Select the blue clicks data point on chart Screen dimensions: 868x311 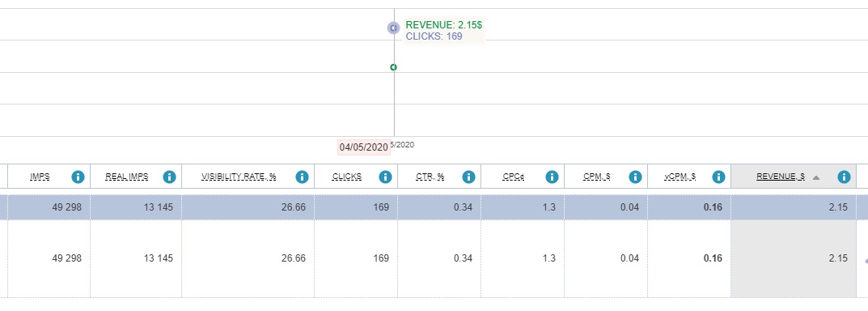pos(393,28)
